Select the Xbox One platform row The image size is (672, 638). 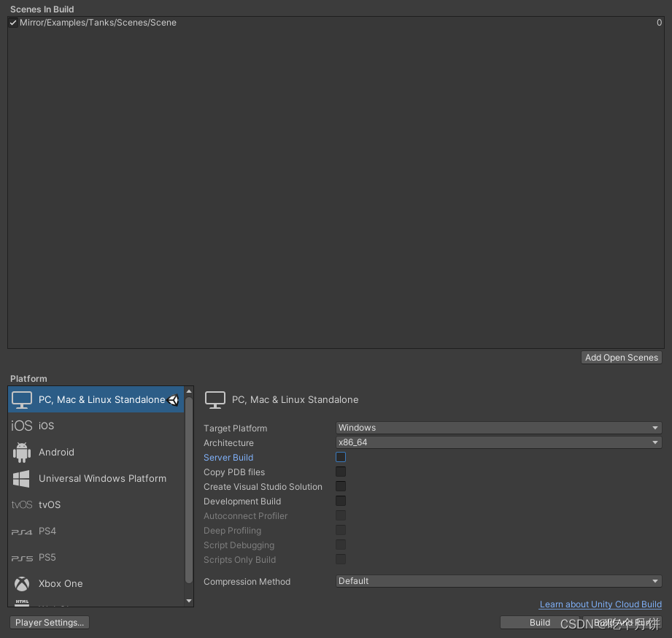[96, 583]
